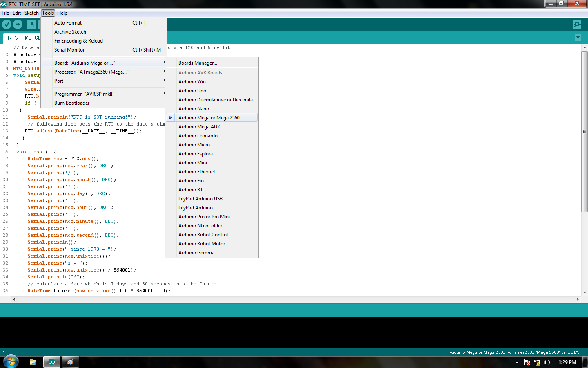This screenshot has width=588, height=368.
Task: Select the Arduino Gemma board
Action: pos(212,253)
